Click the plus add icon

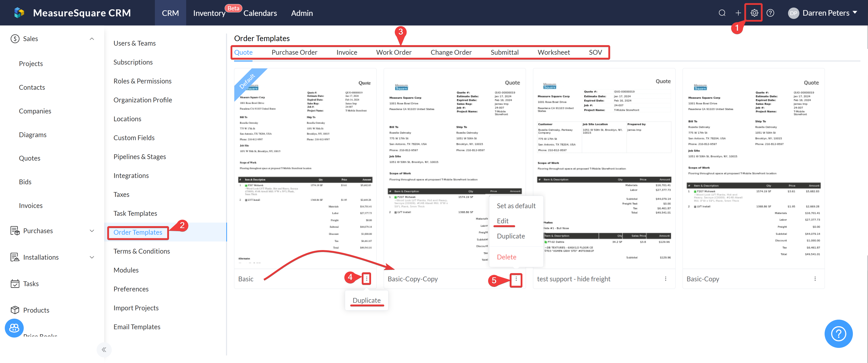(738, 13)
